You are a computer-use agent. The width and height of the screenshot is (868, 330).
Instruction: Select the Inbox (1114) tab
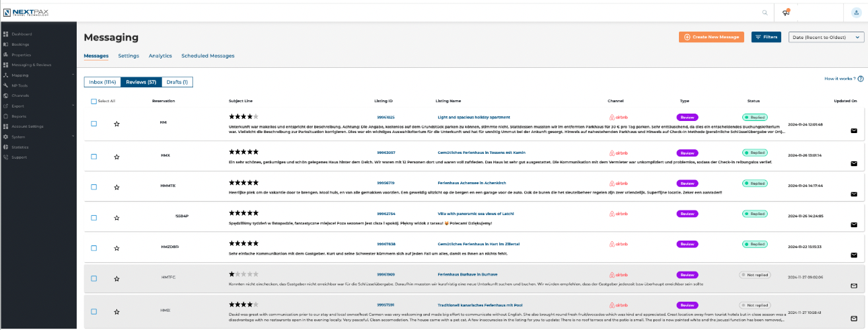tap(102, 82)
